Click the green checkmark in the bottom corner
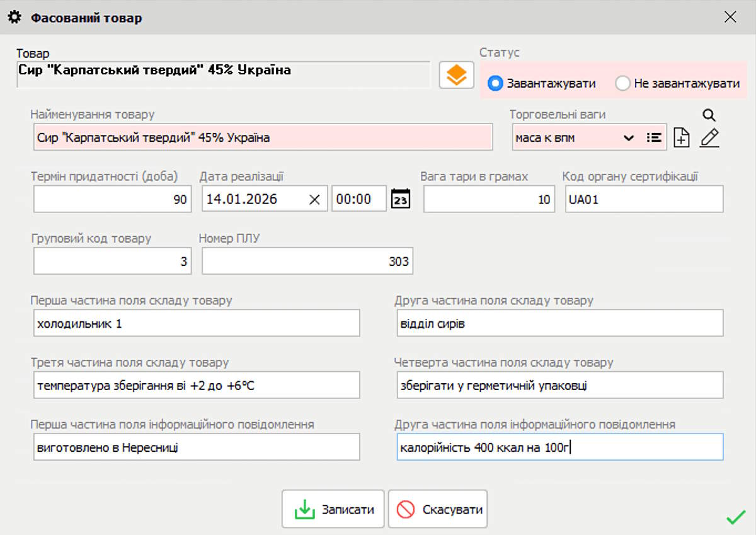Viewport: 756px width, 535px height. [735, 517]
